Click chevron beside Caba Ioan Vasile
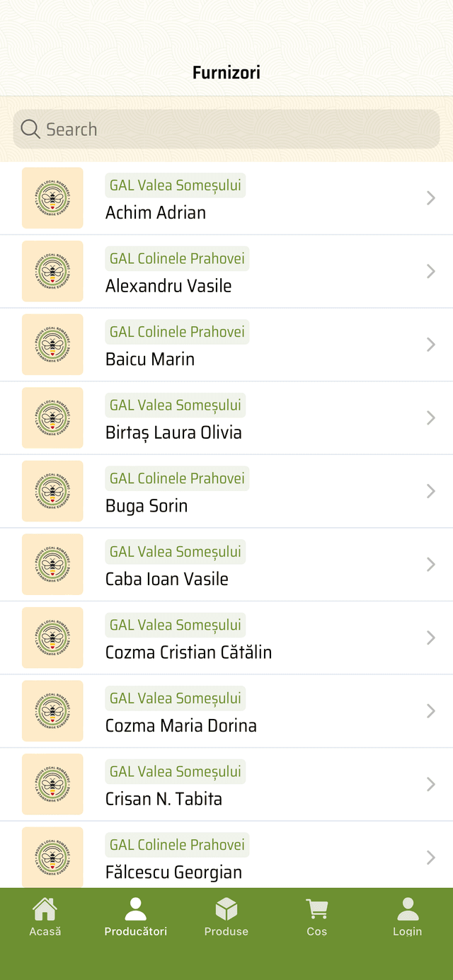Viewport: 453px width, 980px height. coord(430,565)
